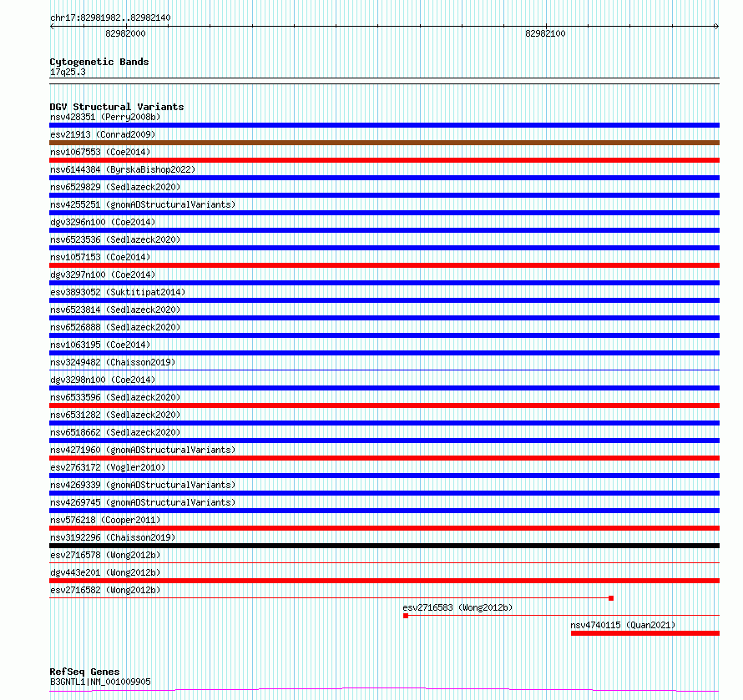Click esv2716578 (Wong2012b) label
743x700 pixels.
click(105, 555)
